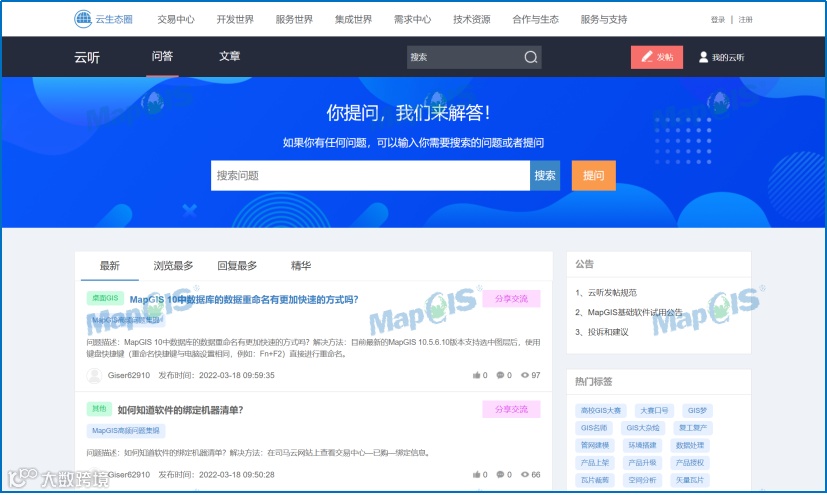Image resolution: width=827 pixels, height=495 pixels.
Task: Click the 瓦片裁剪 hot tag
Action: 594,480
